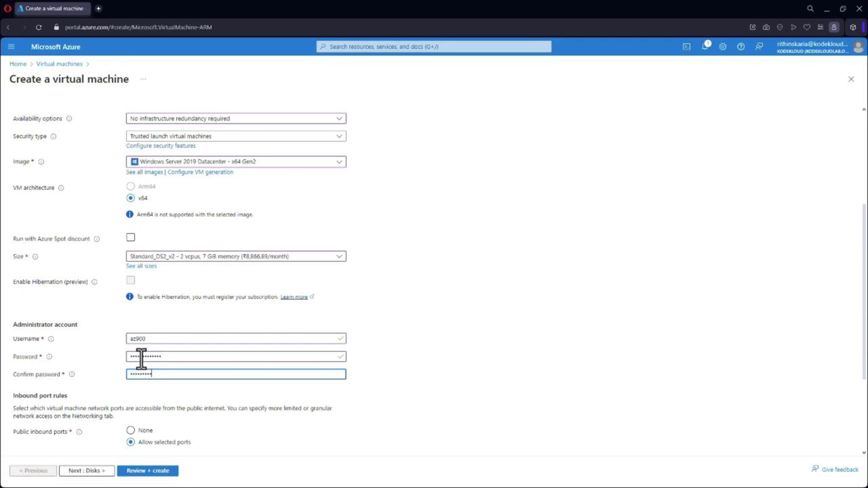
Task: Open Give feedback link
Action: click(835, 469)
